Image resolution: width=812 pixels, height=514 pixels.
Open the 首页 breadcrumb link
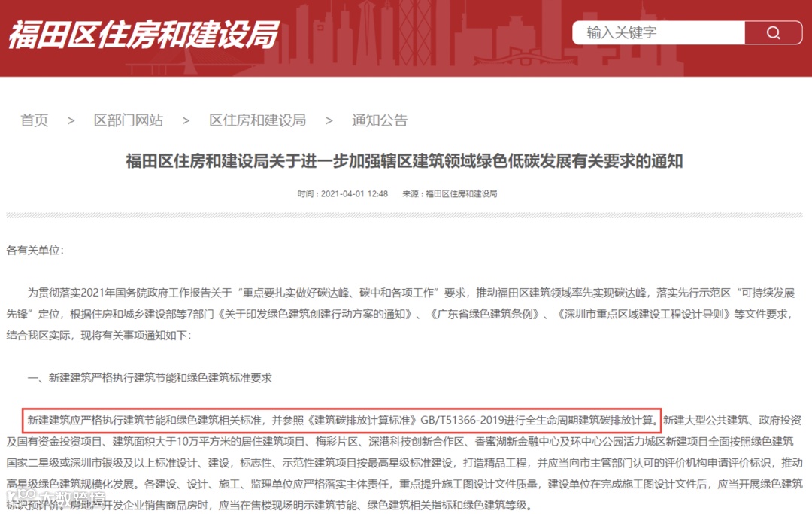tap(34, 120)
